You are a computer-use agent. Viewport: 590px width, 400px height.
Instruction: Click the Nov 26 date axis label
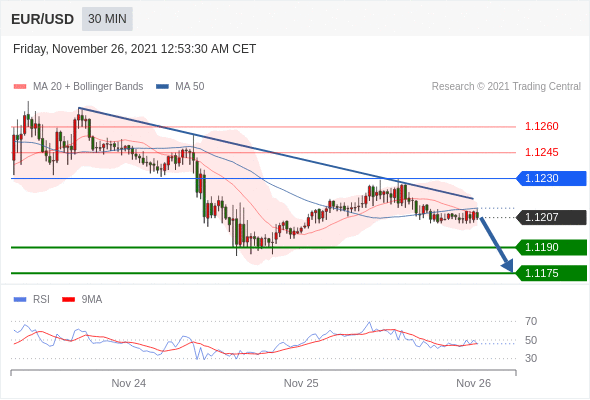(473, 383)
